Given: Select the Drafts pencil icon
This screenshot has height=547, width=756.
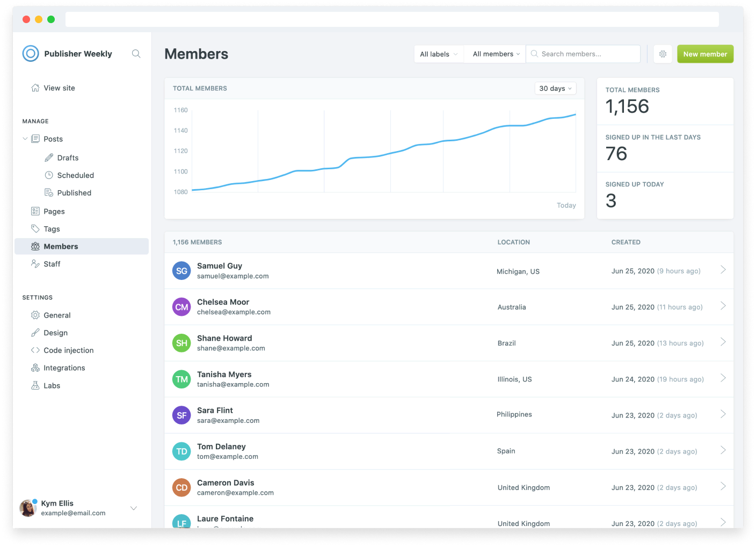Looking at the screenshot, I should pyautogui.click(x=48, y=157).
